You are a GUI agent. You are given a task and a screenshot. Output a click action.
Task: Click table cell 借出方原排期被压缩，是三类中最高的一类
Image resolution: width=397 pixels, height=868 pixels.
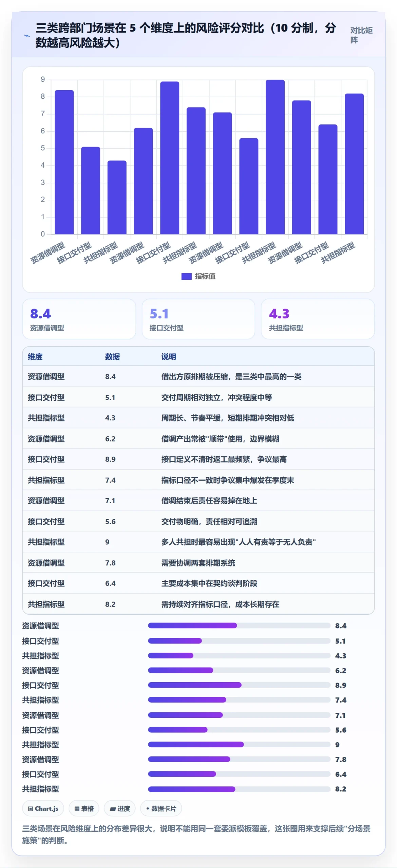pyautogui.click(x=231, y=377)
